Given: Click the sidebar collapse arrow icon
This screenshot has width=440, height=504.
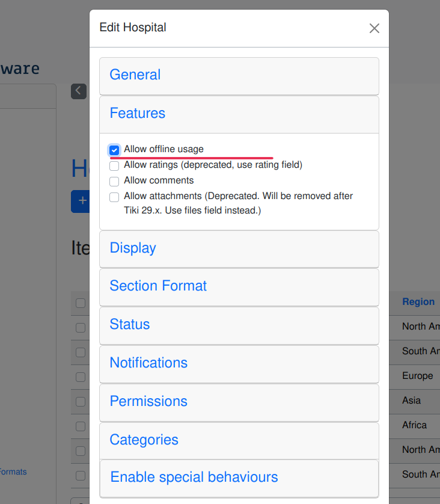Looking at the screenshot, I should point(79,91).
